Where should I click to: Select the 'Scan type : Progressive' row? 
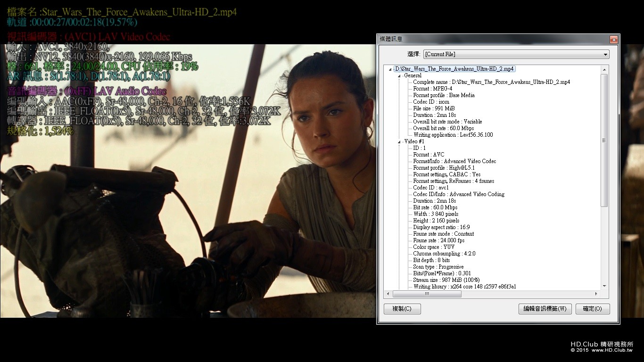click(438, 267)
